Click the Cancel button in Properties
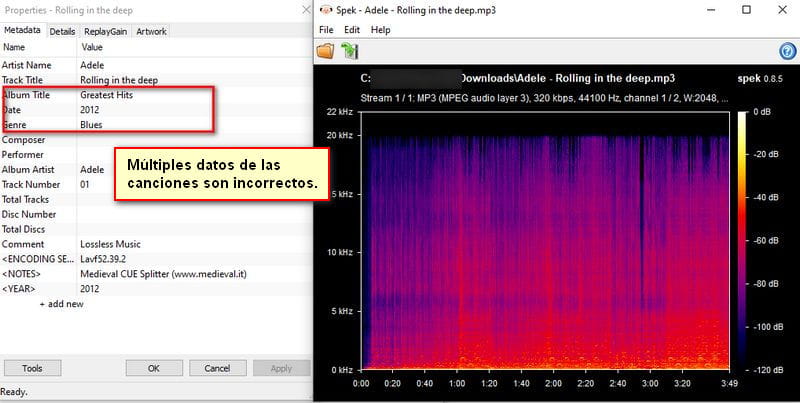 tap(217, 368)
